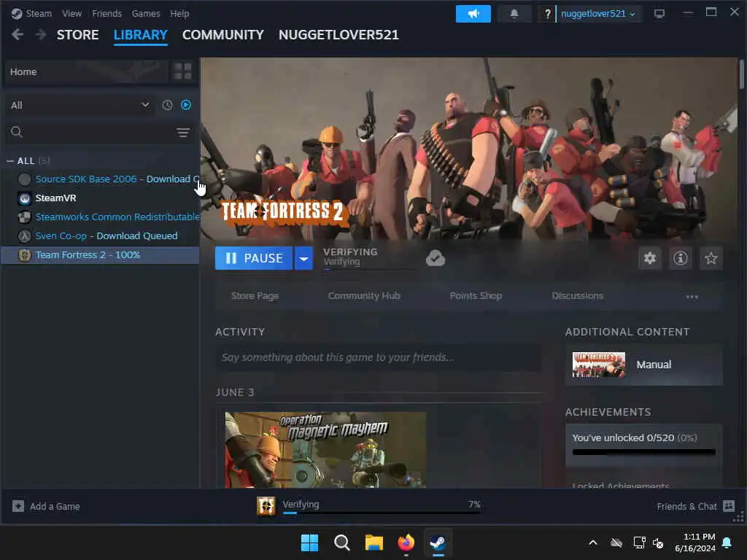Pause the Team Fortress 2 verification
Screen dimensions: 747x560
pos(254,258)
